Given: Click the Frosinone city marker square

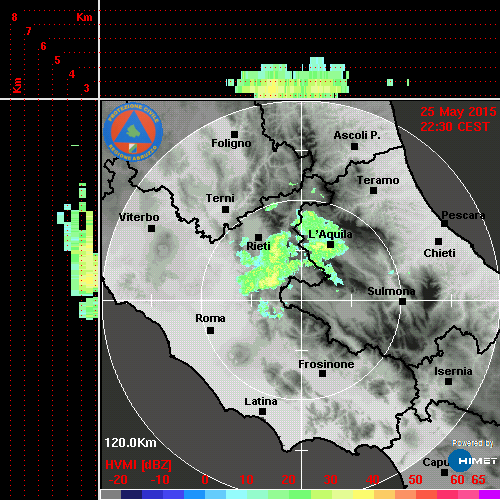Looking at the screenshot, I should [x=322, y=374].
